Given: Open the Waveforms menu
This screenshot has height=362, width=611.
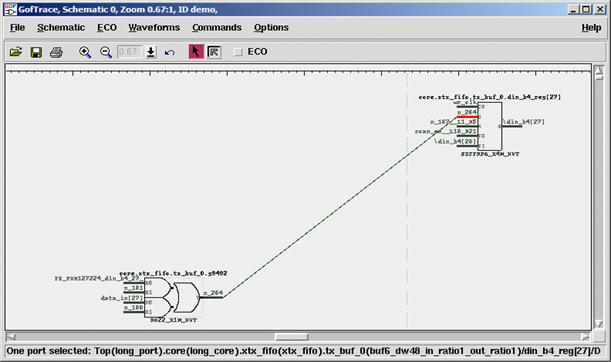Looking at the screenshot, I should [154, 28].
